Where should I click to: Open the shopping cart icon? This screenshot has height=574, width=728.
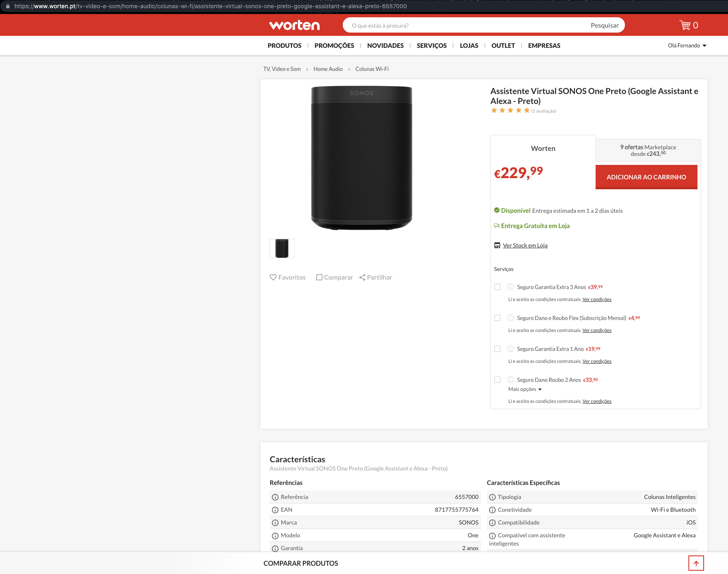pyautogui.click(x=685, y=25)
